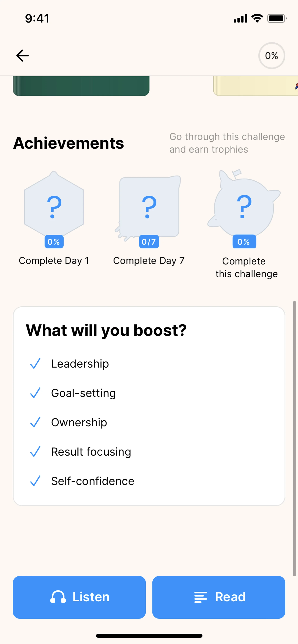This screenshot has width=298, height=644.
Task: Tap the checkmark beside Leadership
Action: pyautogui.click(x=35, y=363)
